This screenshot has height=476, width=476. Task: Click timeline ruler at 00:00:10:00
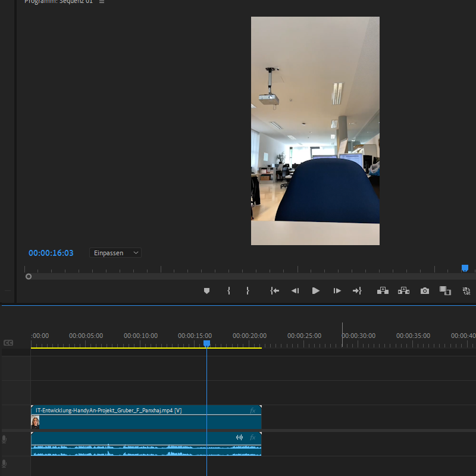click(x=140, y=336)
